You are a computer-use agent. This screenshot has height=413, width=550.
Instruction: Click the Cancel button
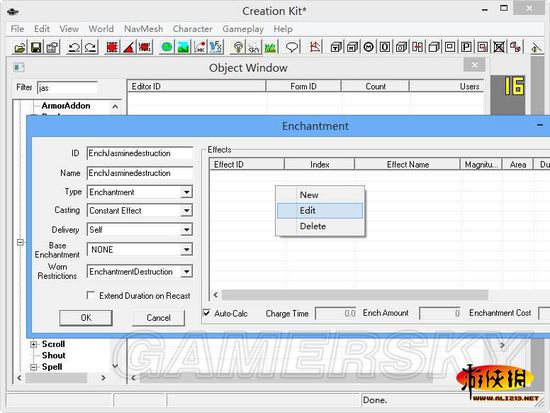tap(158, 318)
